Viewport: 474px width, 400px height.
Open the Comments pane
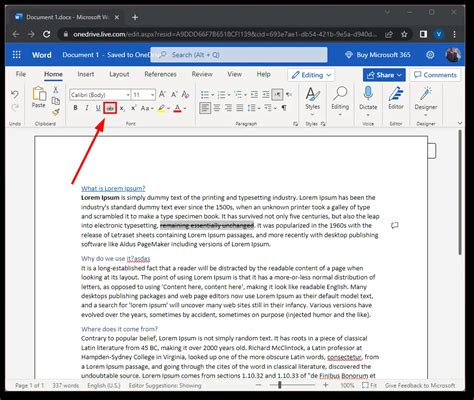tap(435, 75)
